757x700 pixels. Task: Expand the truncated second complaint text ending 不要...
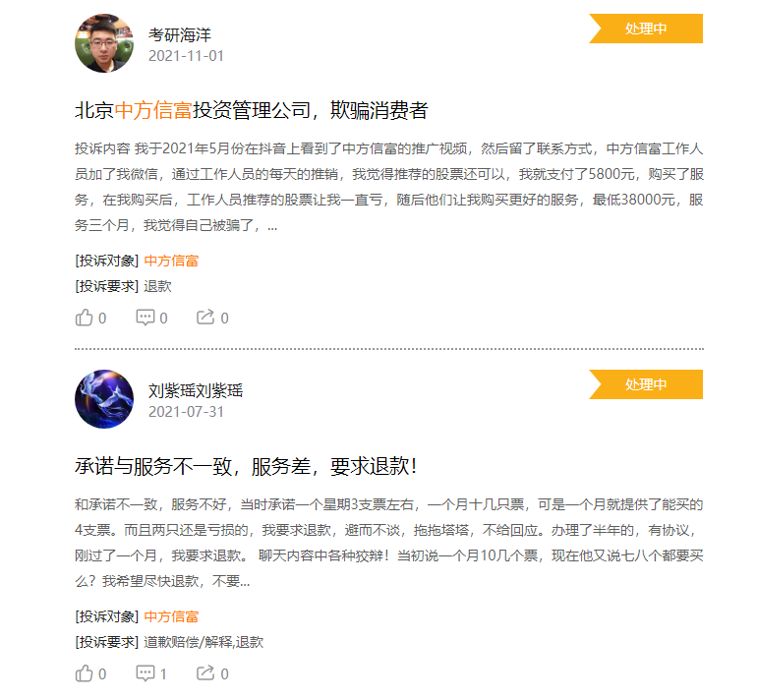pos(245,581)
